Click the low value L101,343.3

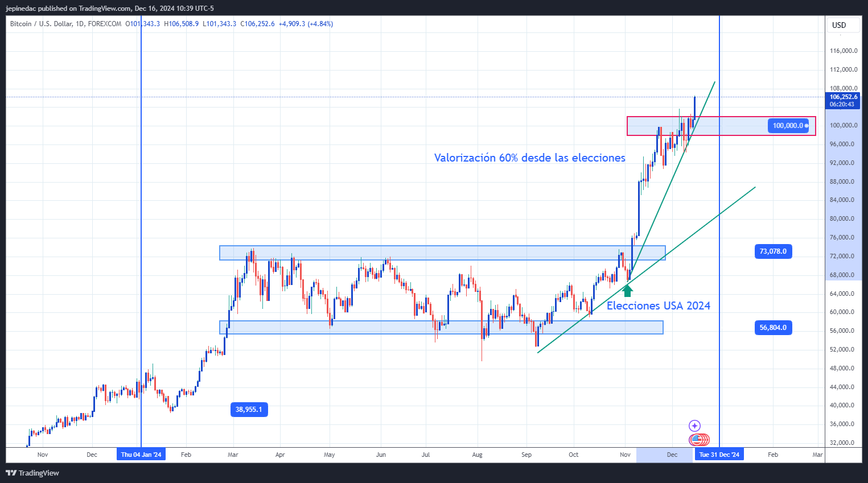(x=219, y=24)
